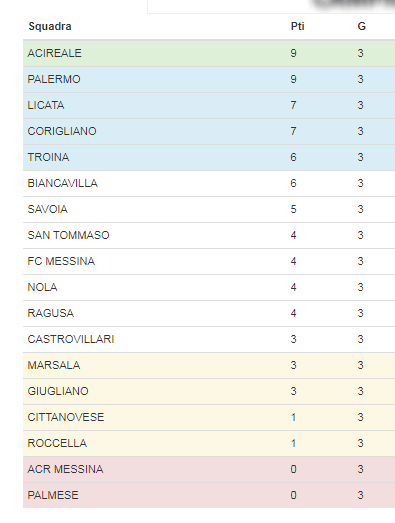Click the Pti column header
This screenshot has width=395, height=523.
point(297,26)
